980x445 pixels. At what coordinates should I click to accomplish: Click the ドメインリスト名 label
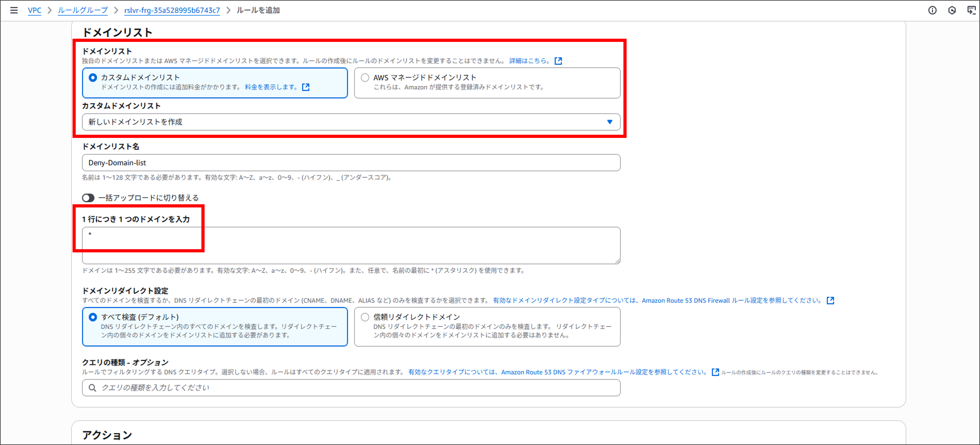point(111,147)
